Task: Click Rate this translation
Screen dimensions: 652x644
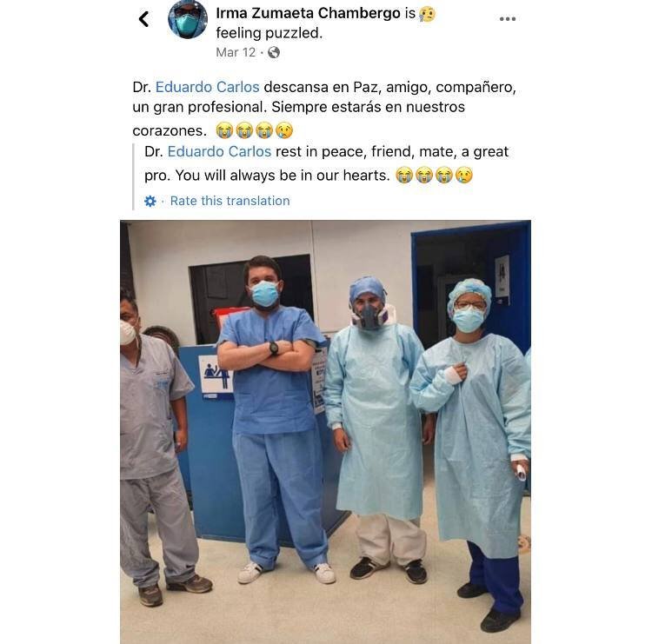Action: click(230, 201)
